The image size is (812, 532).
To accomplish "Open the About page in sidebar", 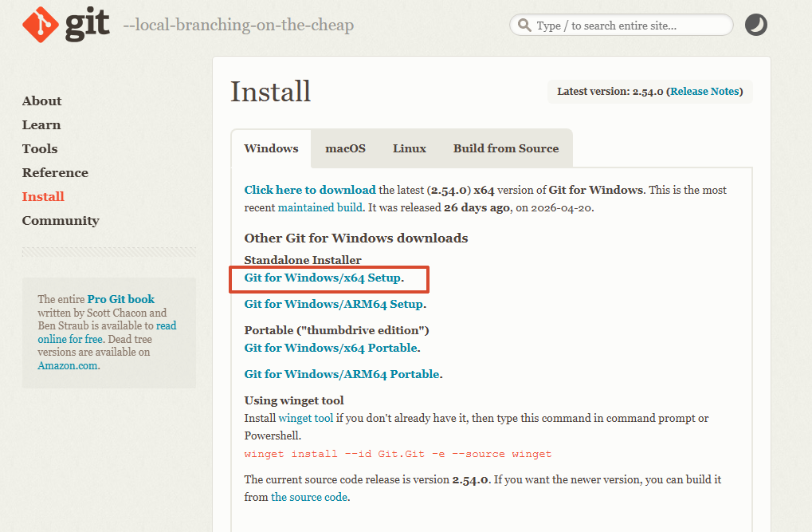I will click(42, 101).
